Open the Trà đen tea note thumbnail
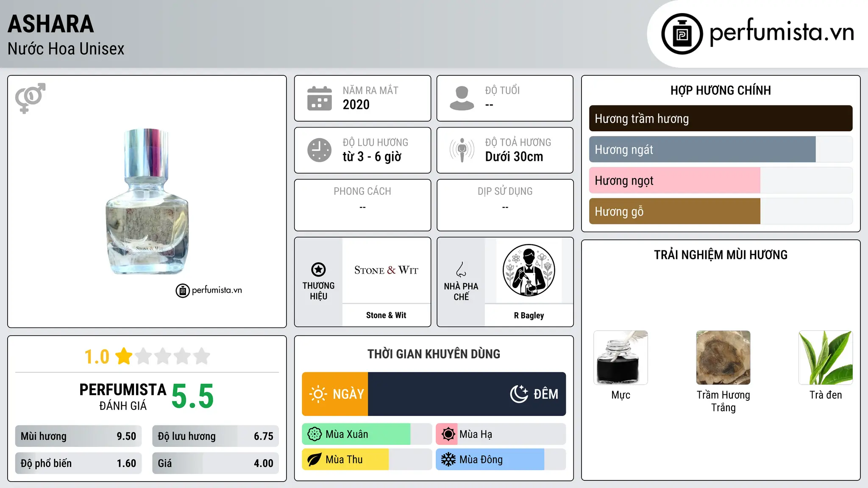 [826, 358]
